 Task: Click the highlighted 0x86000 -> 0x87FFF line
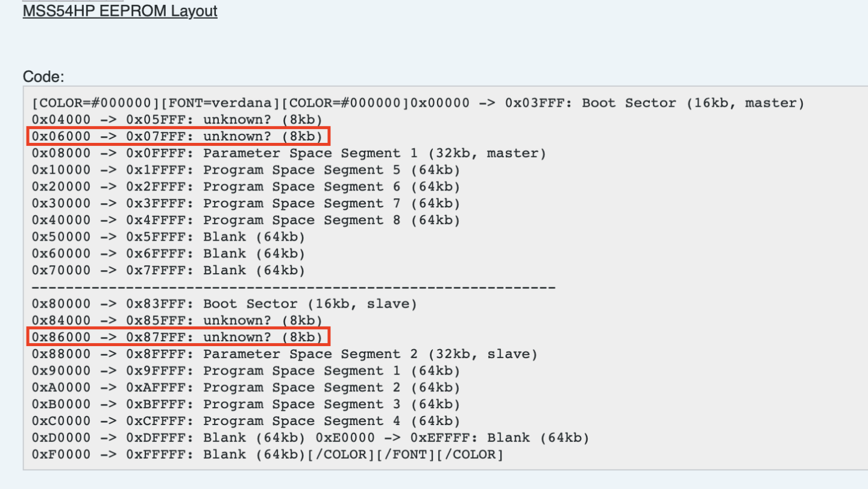(x=179, y=337)
